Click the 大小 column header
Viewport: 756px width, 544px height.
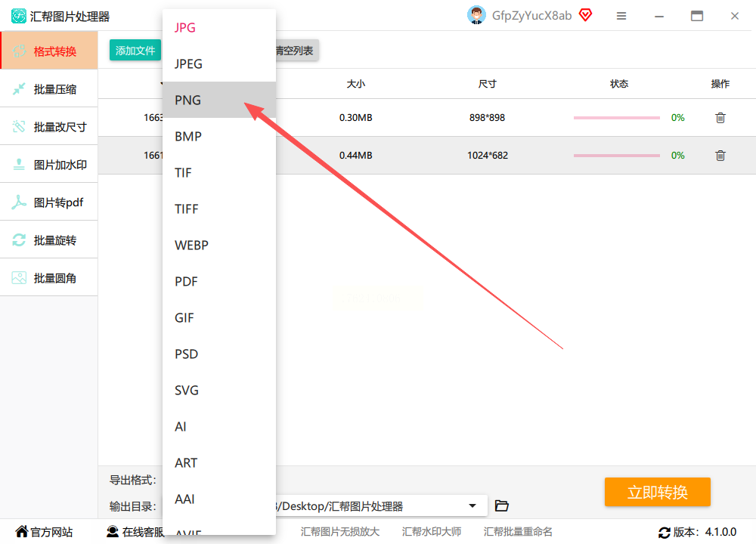[356, 84]
